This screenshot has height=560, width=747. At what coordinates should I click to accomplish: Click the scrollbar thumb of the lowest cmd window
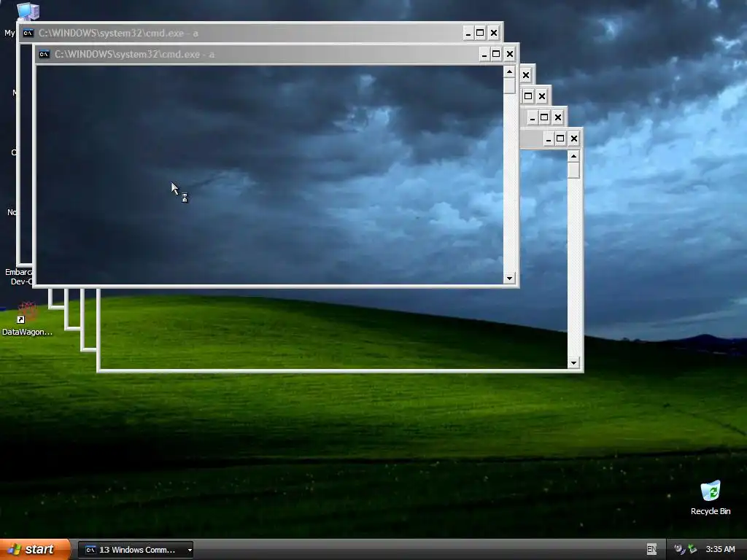[x=573, y=171]
